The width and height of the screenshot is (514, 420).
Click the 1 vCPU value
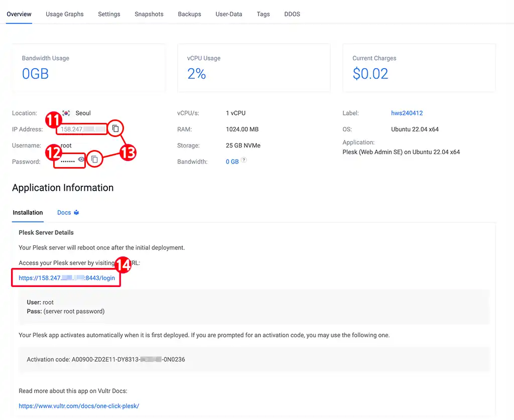tap(236, 113)
